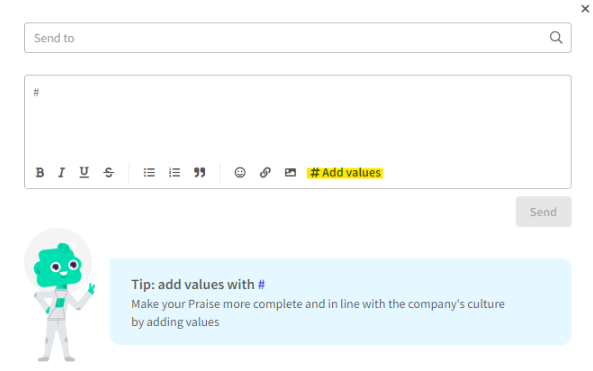Click the search magnifier icon
This screenshot has height=371, width=593.
coord(556,37)
